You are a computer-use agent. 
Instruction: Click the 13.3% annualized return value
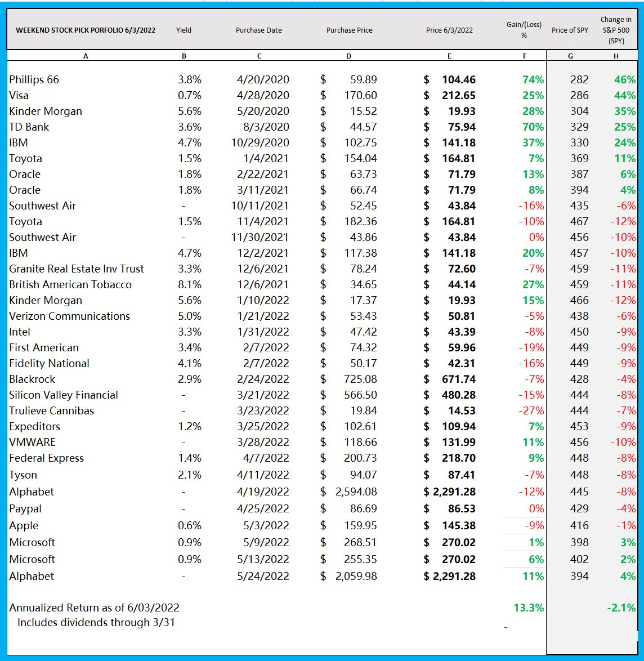click(529, 608)
